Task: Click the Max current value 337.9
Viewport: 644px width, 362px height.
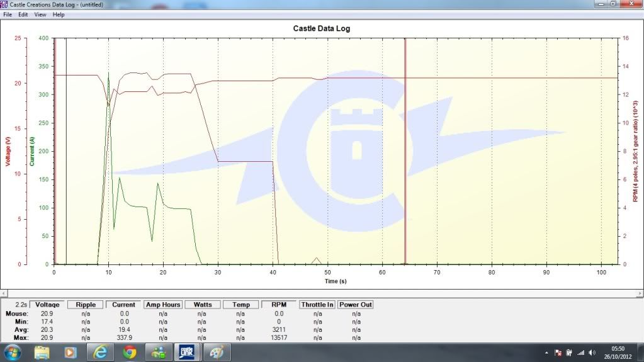Action: (124, 337)
